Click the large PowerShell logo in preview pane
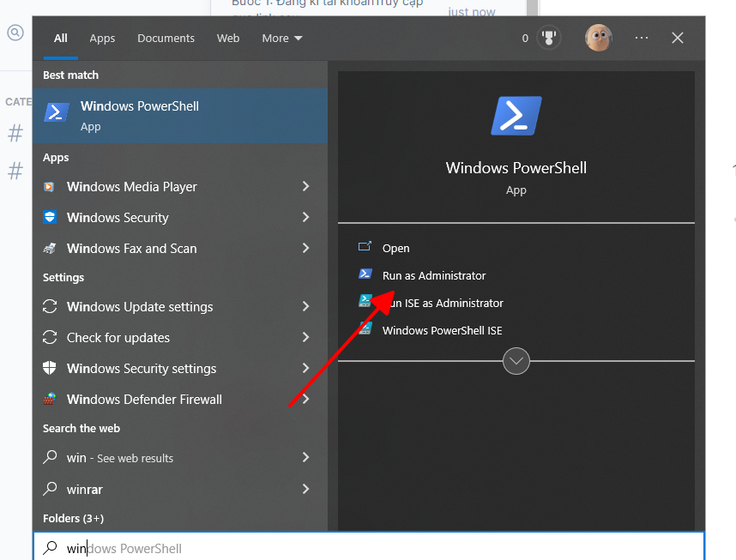 pos(516,116)
